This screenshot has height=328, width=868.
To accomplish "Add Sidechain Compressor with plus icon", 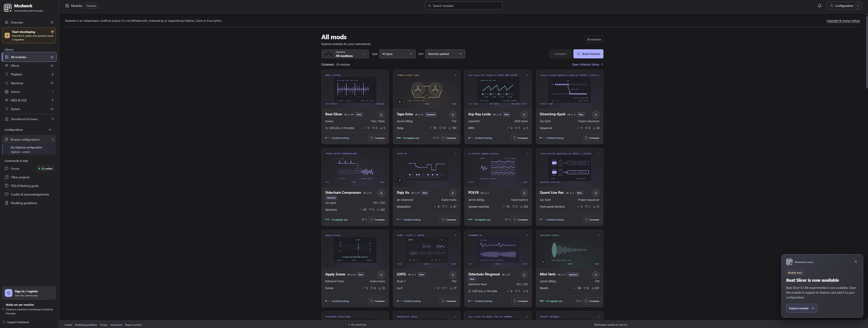I will coord(381,193).
